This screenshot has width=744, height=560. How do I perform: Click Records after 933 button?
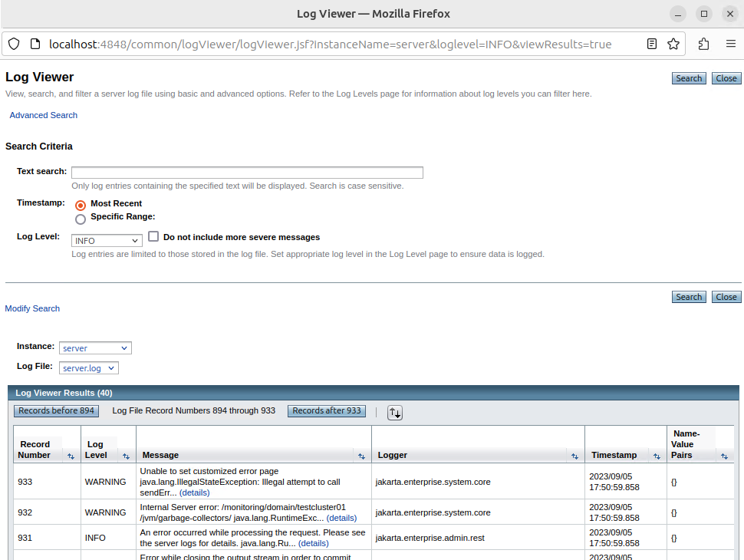click(327, 410)
